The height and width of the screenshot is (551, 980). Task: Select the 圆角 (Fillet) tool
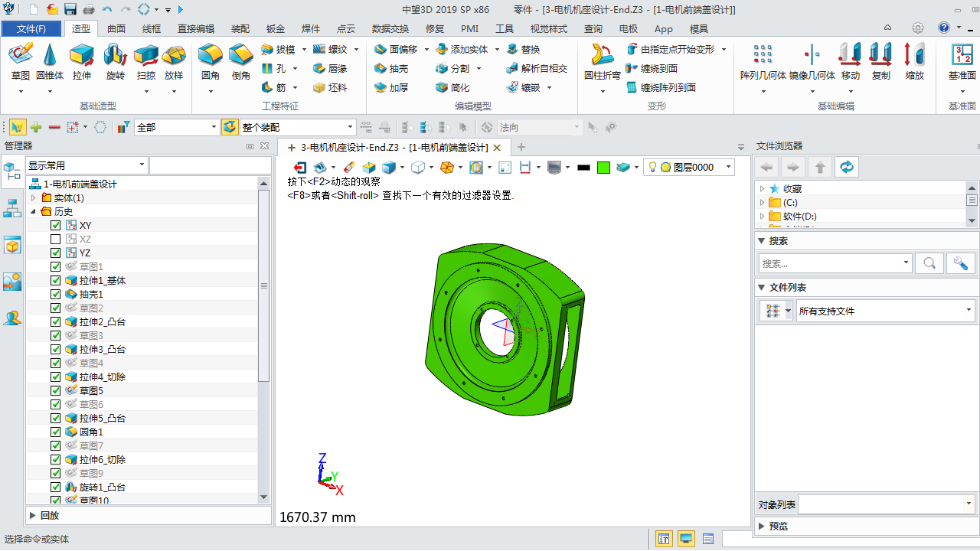pyautogui.click(x=209, y=61)
